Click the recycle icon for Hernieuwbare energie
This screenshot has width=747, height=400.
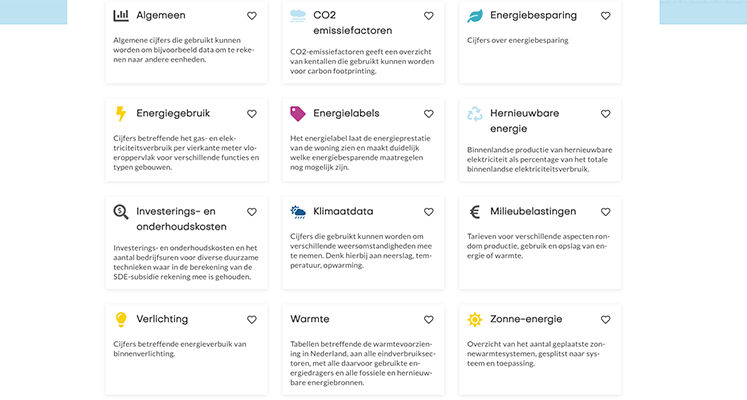tap(474, 114)
